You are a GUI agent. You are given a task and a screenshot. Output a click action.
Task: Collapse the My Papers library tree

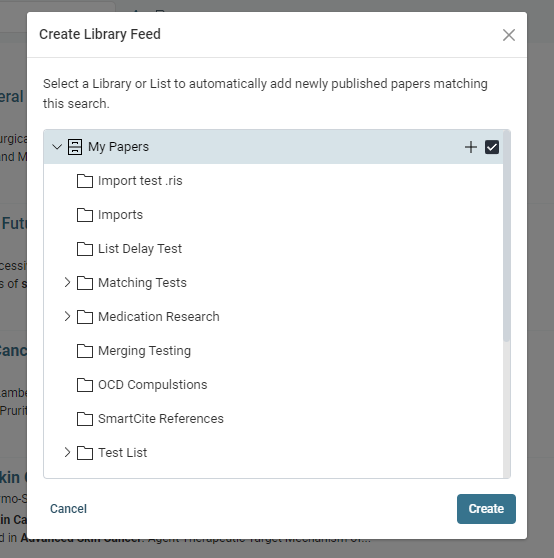coord(57,147)
